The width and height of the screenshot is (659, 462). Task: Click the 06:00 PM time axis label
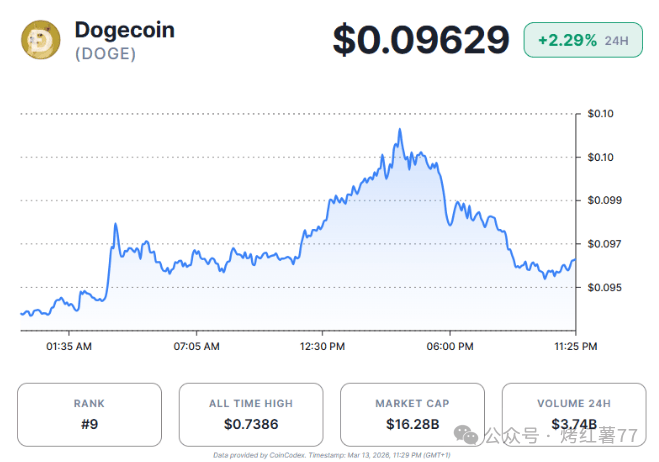click(x=448, y=346)
